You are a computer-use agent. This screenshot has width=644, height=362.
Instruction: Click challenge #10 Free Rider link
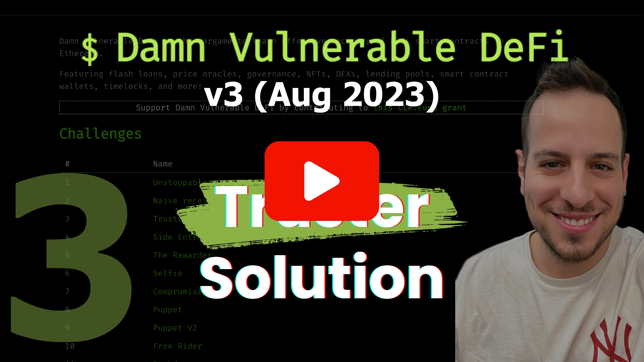pos(177,346)
